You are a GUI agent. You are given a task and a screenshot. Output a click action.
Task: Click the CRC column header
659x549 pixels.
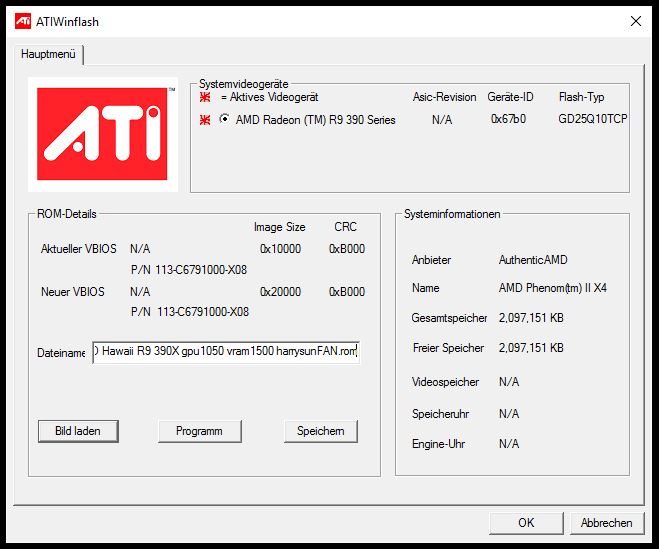(x=345, y=227)
